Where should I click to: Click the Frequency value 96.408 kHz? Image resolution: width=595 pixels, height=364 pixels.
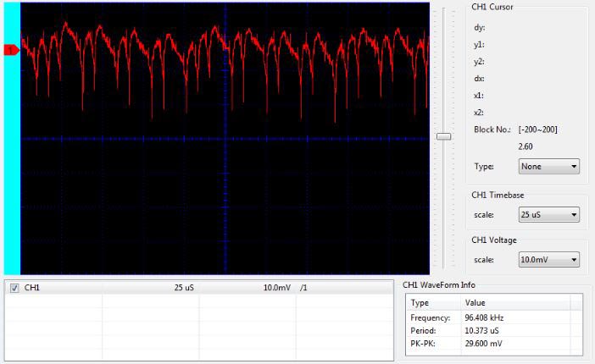[x=484, y=317]
